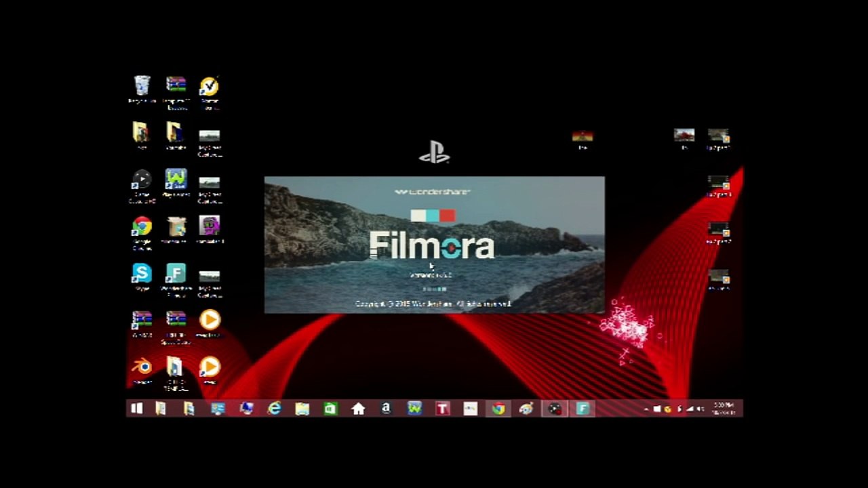The image size is (868, 488).
Task: Click the red T taskbar icon
Action: click(x=443, y=409)
